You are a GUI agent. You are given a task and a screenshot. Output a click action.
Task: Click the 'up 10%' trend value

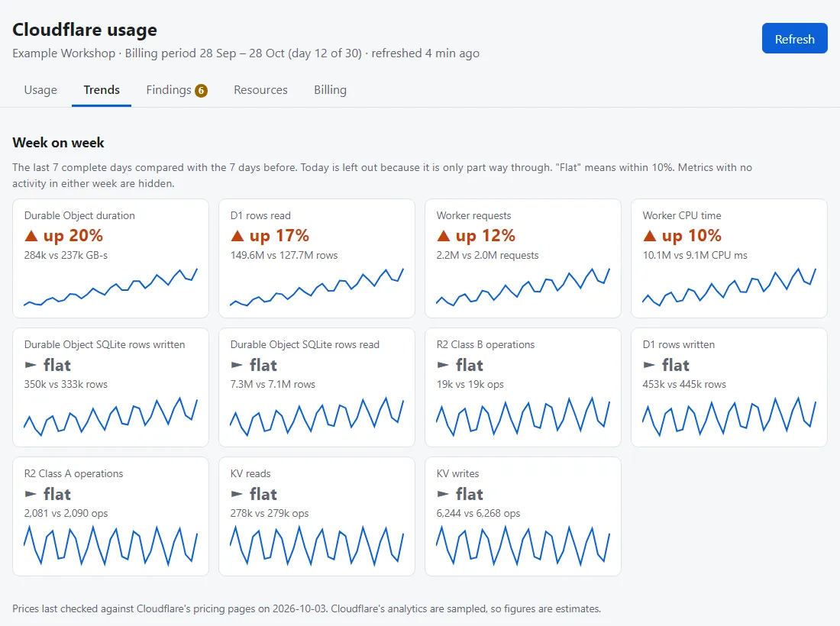click(x=692, y=236)
